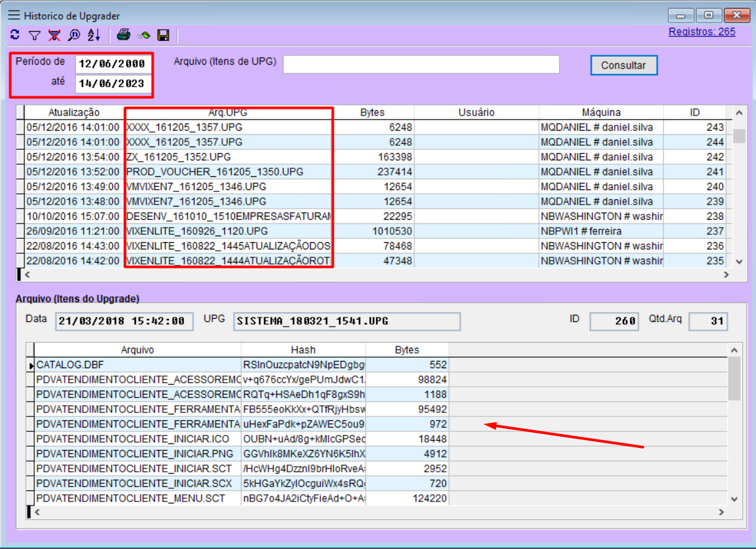Sort by the Atualização column header

click(x=74, y=113)
